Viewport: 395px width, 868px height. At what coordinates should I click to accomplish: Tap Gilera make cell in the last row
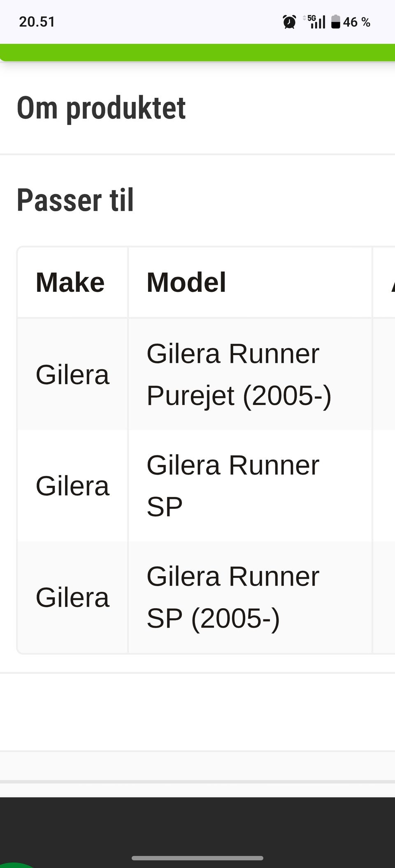pyautogui.click(x=72, y=597)
